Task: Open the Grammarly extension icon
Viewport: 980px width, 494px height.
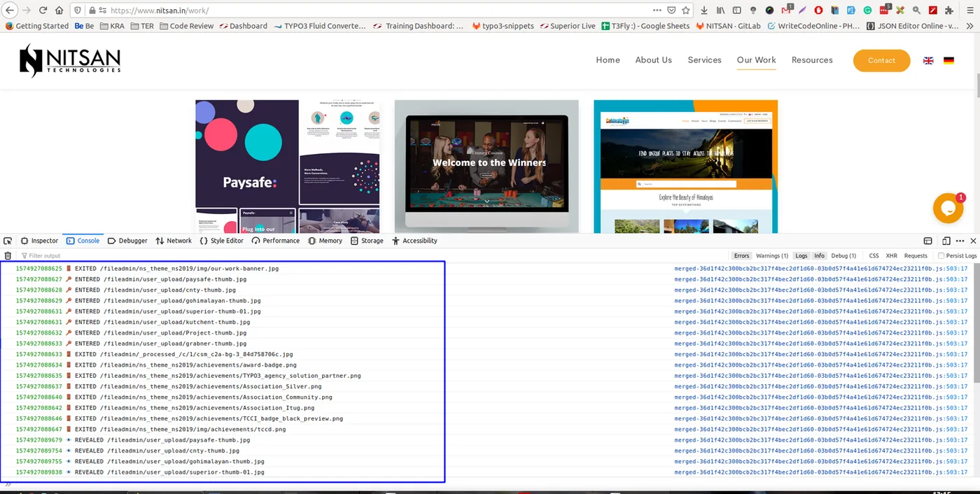Action: point(867,10)
